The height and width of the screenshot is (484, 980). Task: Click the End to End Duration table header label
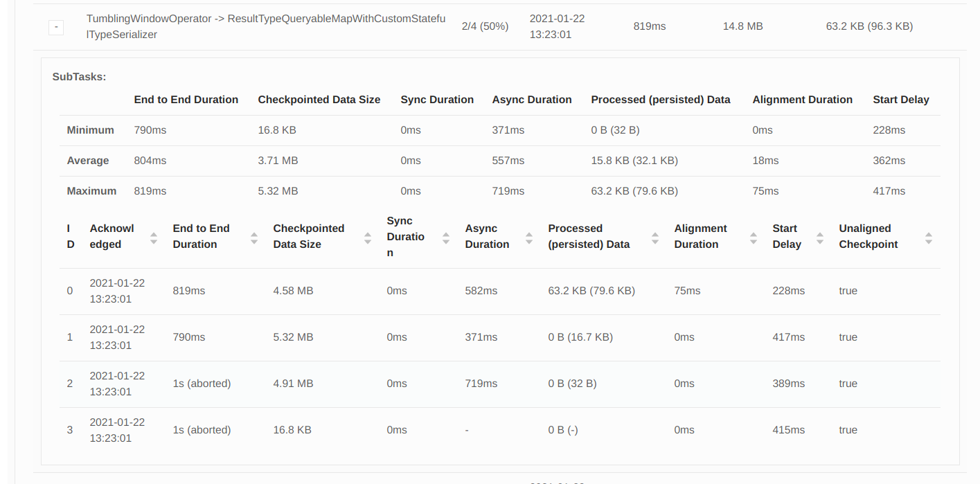point(202,236)
